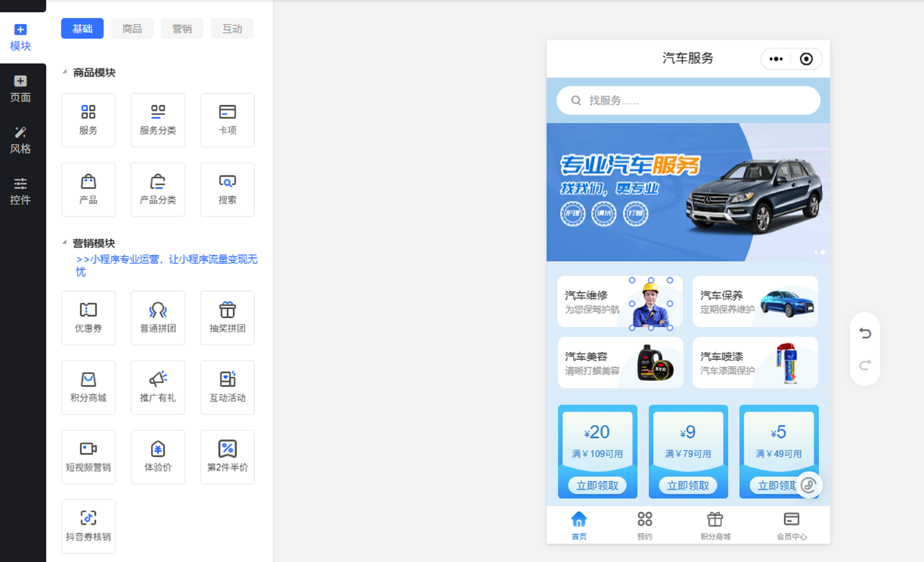
Task: Open the three-dots menu in preview header
Action: pyautogui.click(x=776, y=59)
